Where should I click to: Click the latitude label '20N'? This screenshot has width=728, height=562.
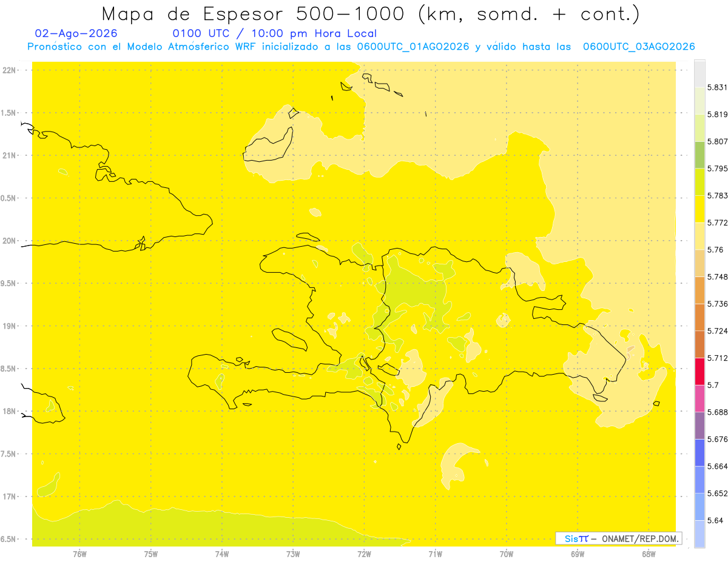pos(9,241)
